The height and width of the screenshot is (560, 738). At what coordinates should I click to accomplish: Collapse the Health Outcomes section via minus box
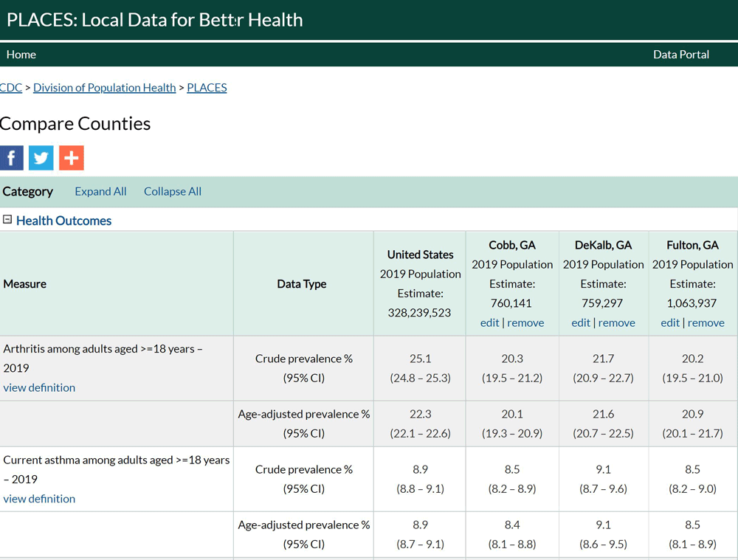[7, 220]
